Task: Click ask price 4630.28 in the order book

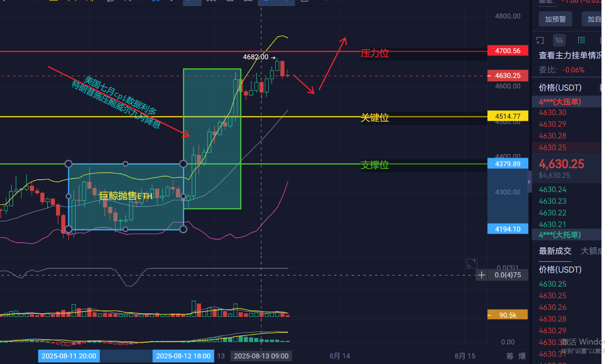Action: click(552, 136)
